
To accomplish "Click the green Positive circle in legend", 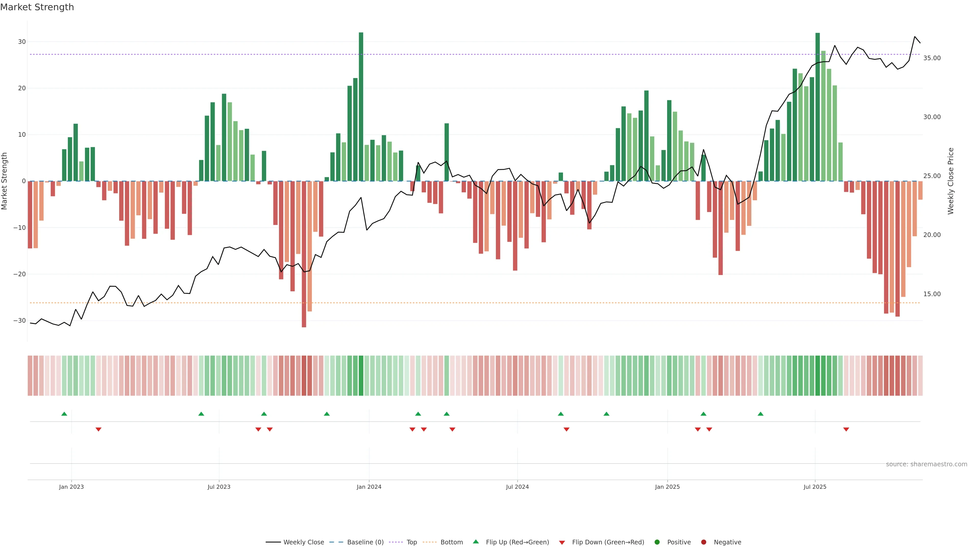I will tap(657, 542).
